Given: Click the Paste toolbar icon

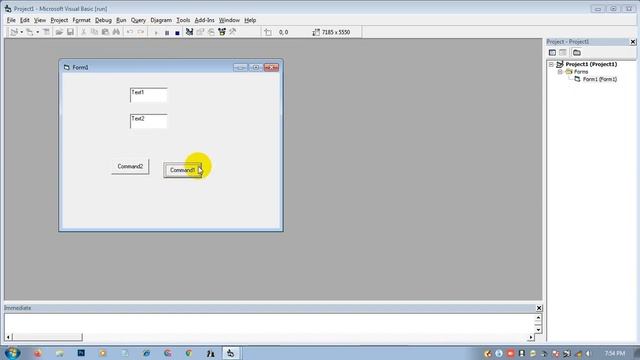Looking at the screenshot, I should (105, 32).
